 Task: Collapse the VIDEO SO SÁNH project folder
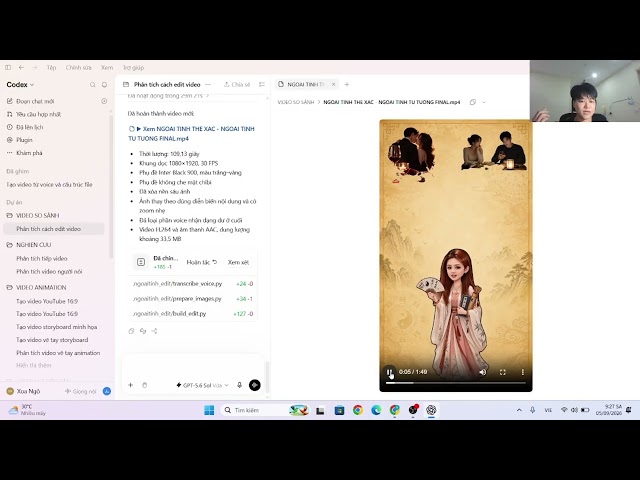(x=38, y=216)
